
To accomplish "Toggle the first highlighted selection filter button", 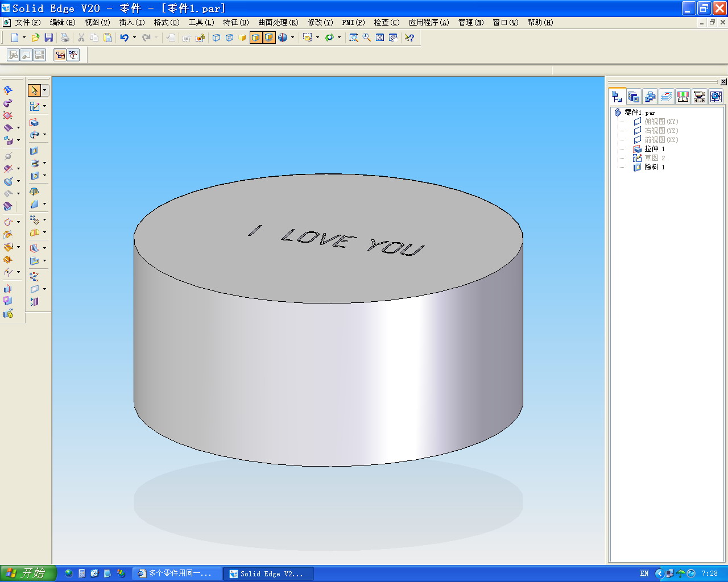I will [x=60, y=55].
